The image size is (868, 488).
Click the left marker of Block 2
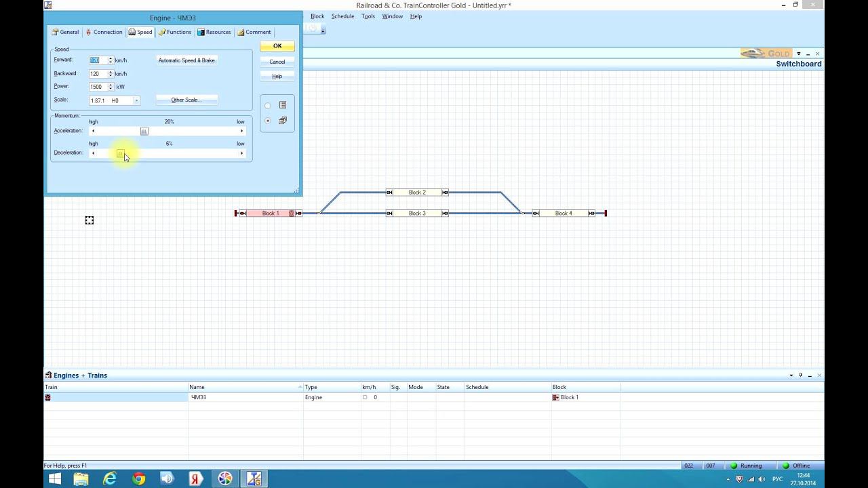tap(389, 192)
